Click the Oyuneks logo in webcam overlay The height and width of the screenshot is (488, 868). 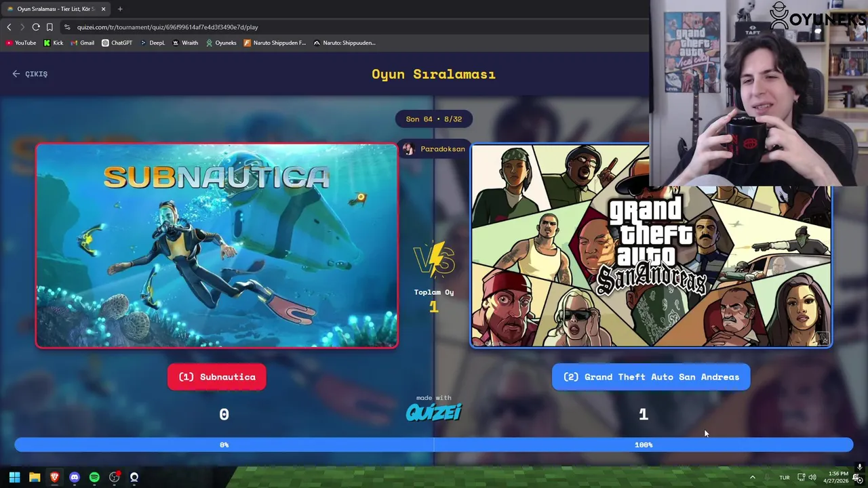[x=817, y=16]
